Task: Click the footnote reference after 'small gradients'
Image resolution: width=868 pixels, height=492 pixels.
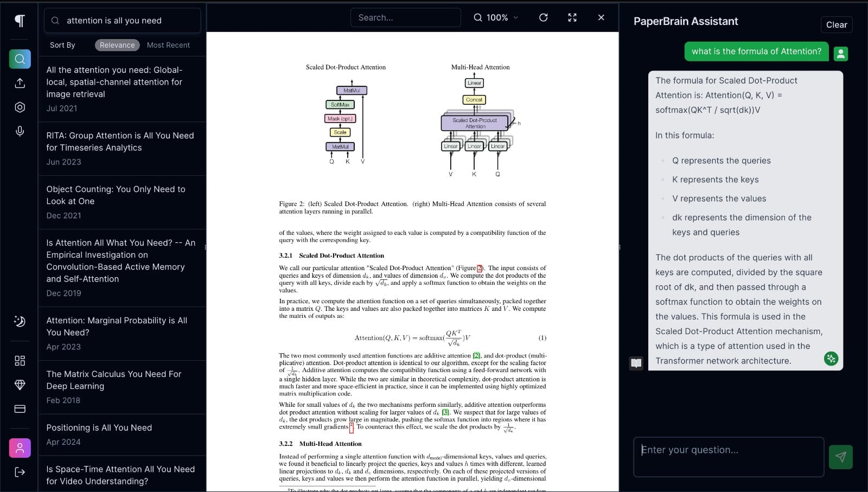Action: [352, 427]
